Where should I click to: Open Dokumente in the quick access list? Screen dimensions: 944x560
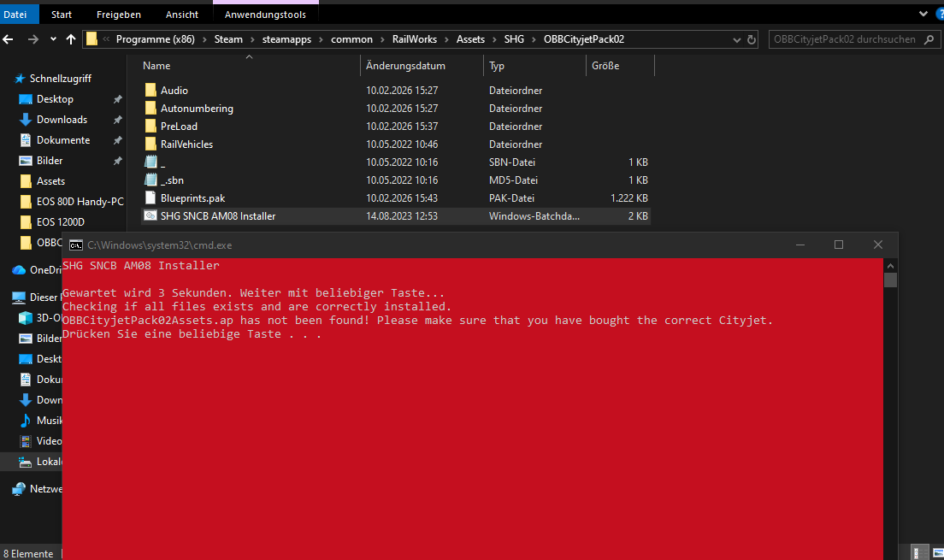tap(62, 139)
